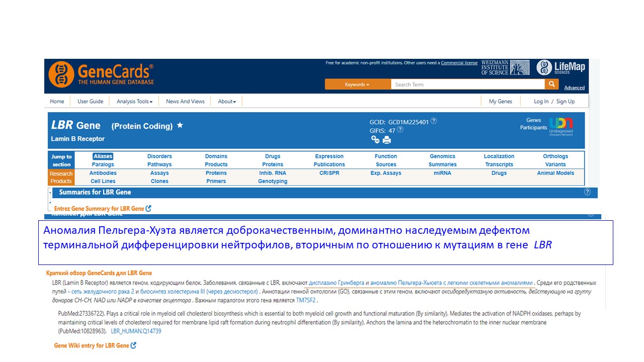Click Sign Up
644x362 pixels.
point(566,101)
